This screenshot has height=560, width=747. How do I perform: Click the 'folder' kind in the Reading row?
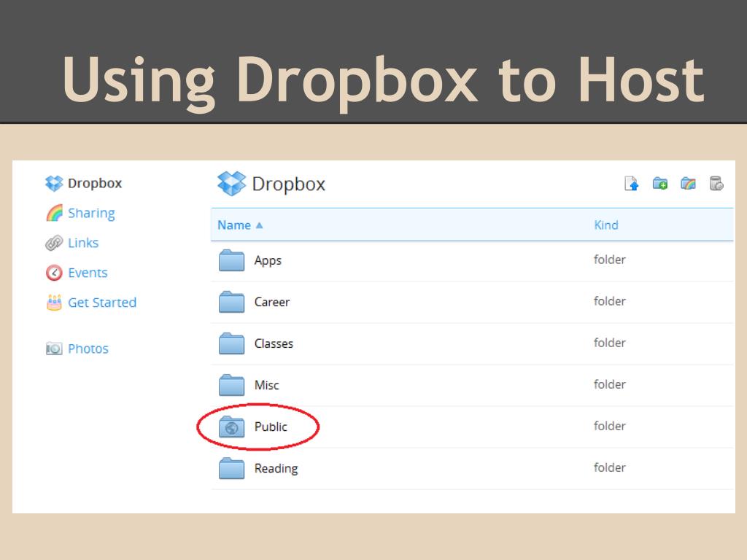point(609,467)
